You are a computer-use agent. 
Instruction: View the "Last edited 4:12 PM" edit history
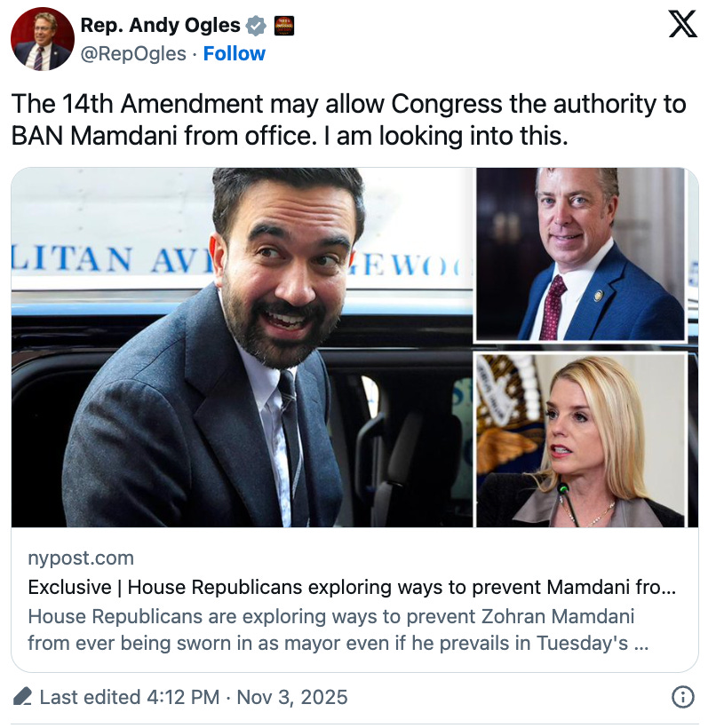click(x=129, y=697)
